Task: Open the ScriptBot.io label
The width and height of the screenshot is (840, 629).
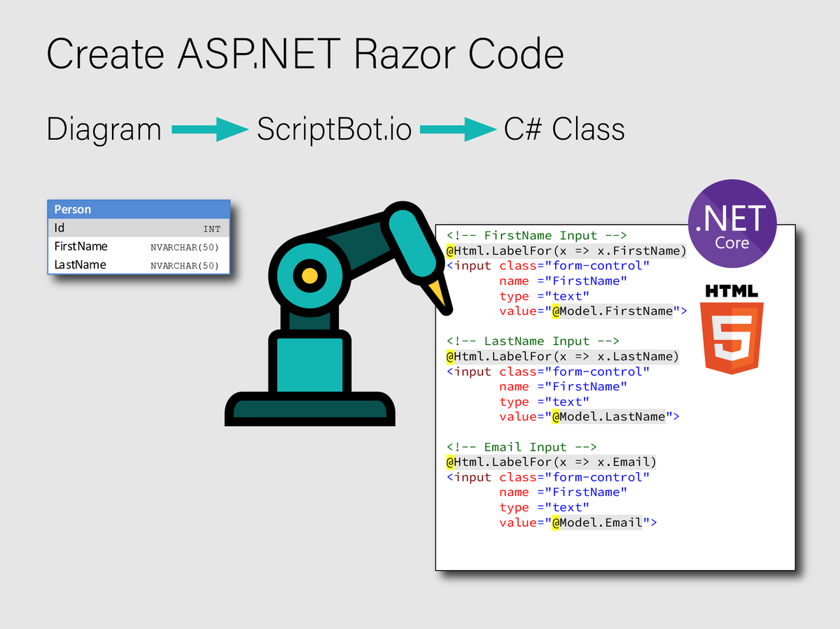Action: point(334,129)
